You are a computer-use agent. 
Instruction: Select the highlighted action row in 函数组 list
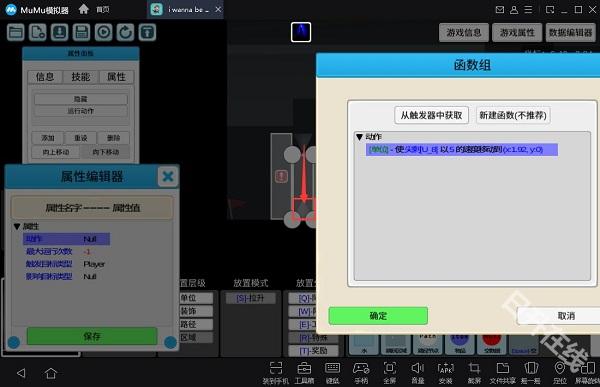461,150
